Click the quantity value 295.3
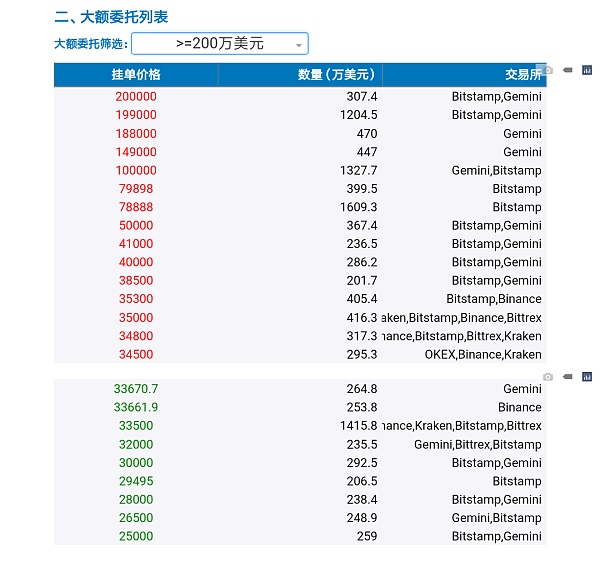Viewport: 600px width, 561px height. coord(362,354)
